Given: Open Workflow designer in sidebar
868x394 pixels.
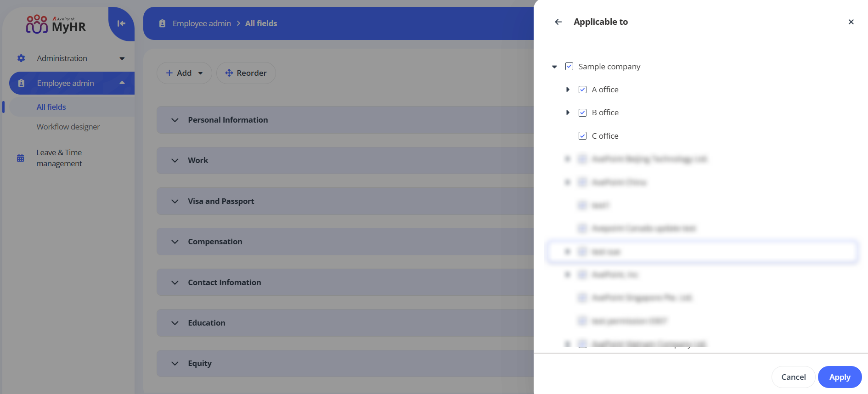Looking at the screenshot, I should [x=68, y=127].
